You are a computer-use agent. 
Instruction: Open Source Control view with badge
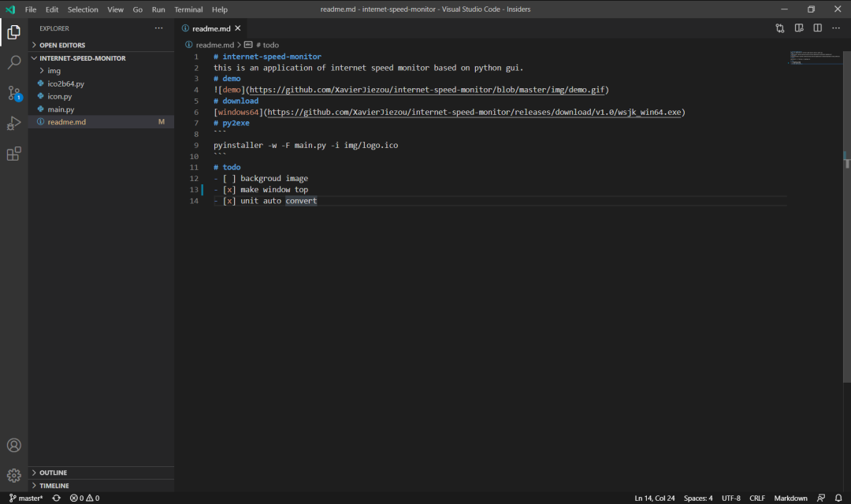(x=14, y=93)
